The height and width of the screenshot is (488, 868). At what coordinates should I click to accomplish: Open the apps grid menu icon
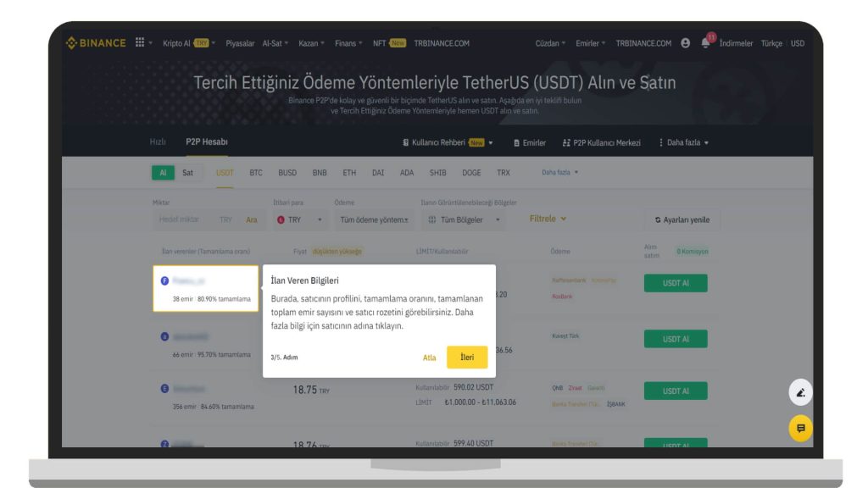[x=140, y=42]
